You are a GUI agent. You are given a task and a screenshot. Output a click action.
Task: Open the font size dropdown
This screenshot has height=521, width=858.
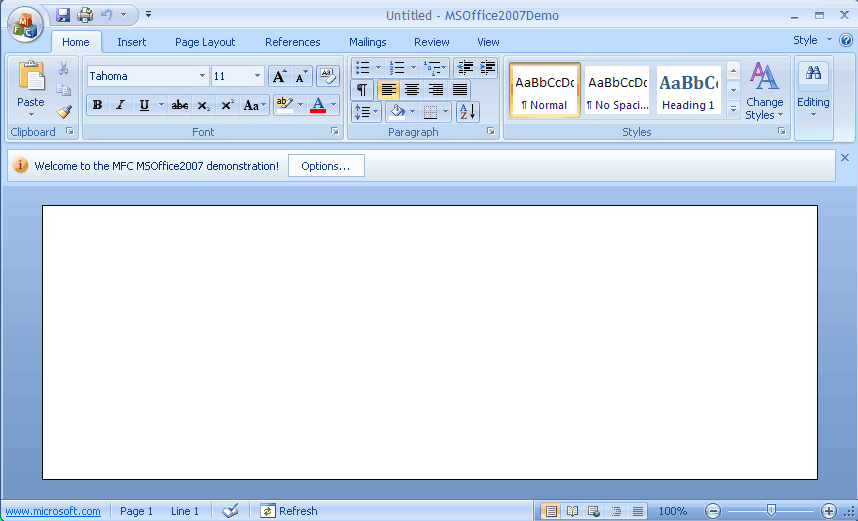(257, 76)
